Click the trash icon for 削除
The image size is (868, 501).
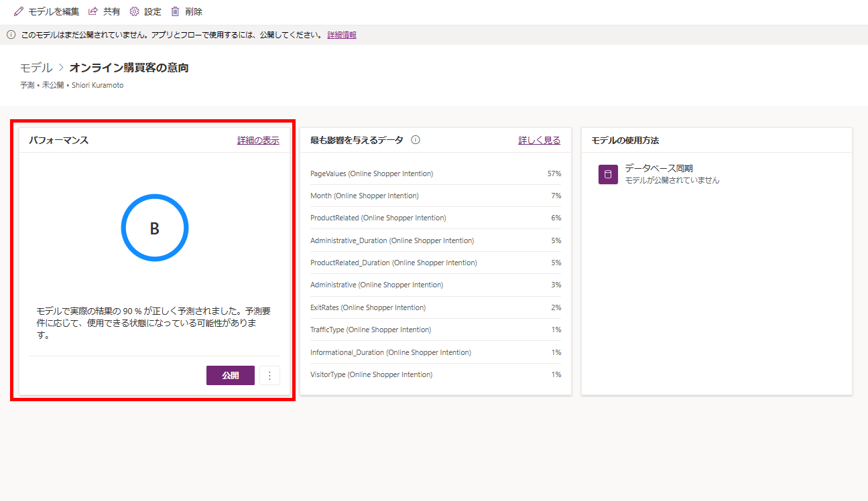coord(175,11)
